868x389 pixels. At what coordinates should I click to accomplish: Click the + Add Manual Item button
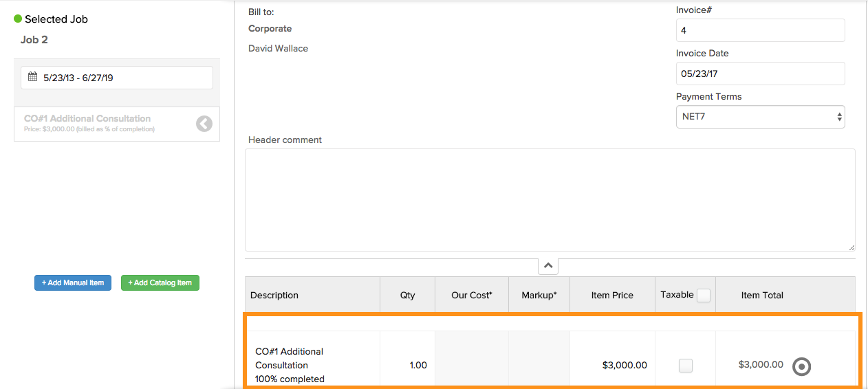(73, 282)
